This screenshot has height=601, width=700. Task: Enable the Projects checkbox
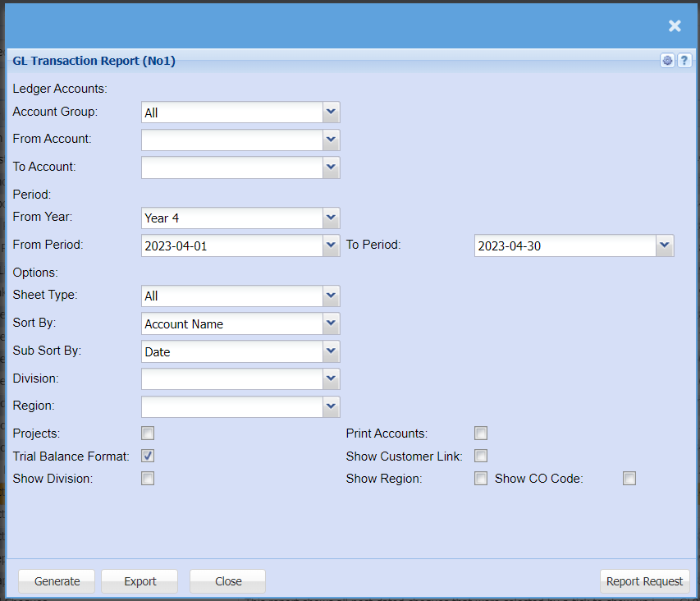(148, 434)
